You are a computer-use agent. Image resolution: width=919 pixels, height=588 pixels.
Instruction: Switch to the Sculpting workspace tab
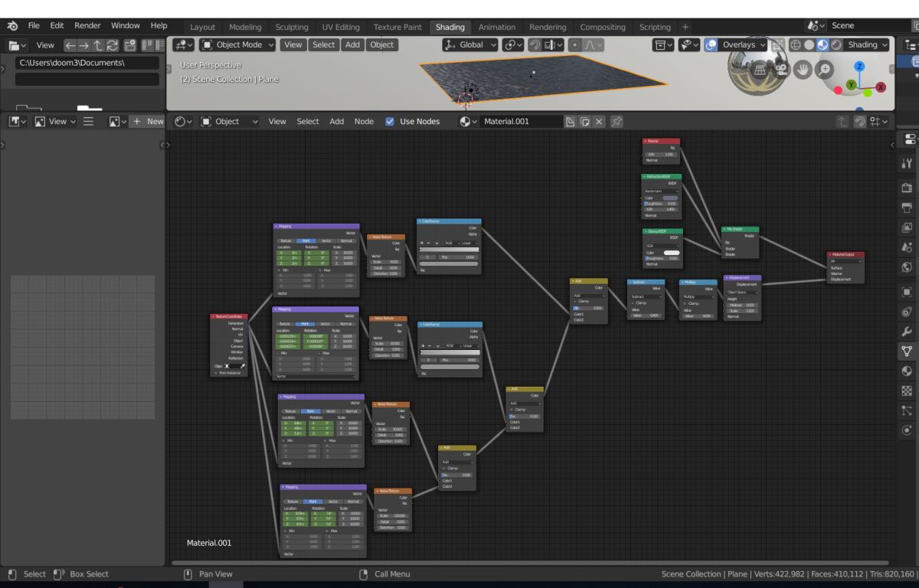point(292,27)
